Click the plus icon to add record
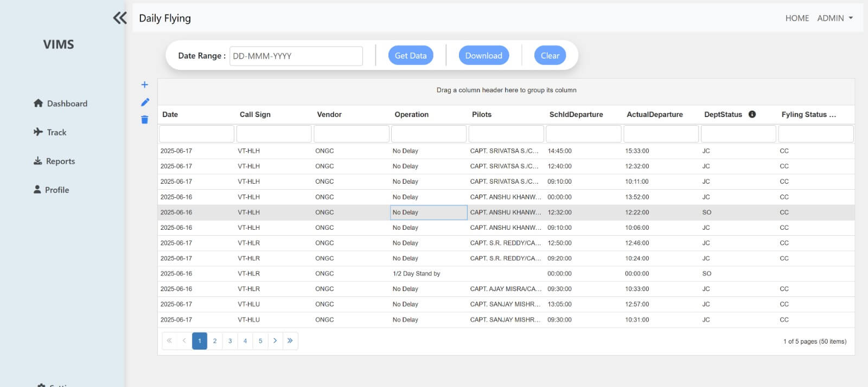The image size is (868, 387). point(145,85)
